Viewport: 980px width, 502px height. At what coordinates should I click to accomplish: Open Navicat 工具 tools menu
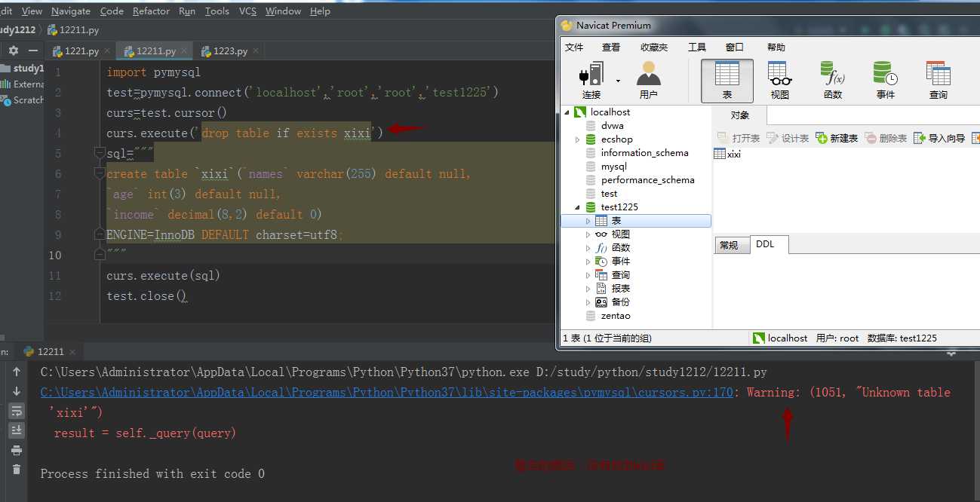(x=697, y=47)
